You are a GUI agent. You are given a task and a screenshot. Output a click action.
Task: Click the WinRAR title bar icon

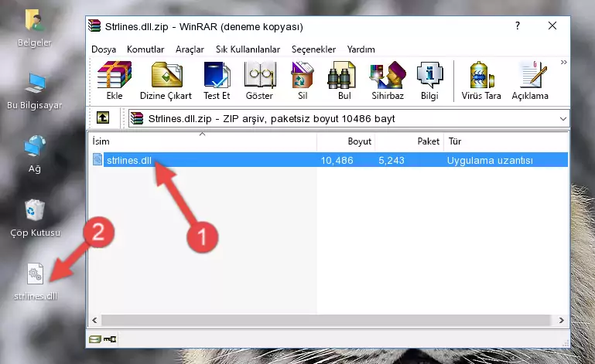[94, 26]
